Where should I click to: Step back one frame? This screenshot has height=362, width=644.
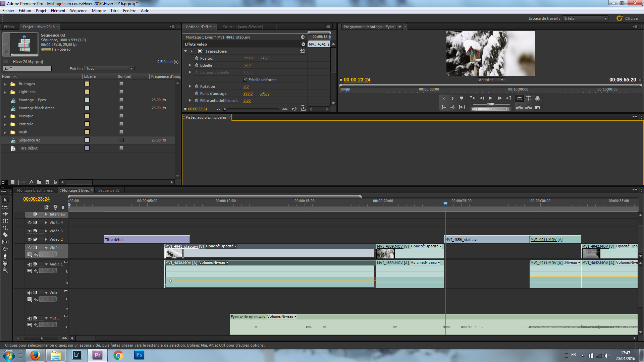pos(482,98)
